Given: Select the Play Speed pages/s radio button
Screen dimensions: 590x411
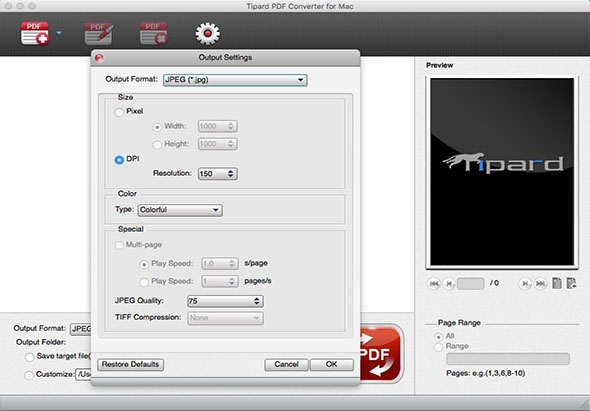Looking at the screenshot, I should [144, 282].
